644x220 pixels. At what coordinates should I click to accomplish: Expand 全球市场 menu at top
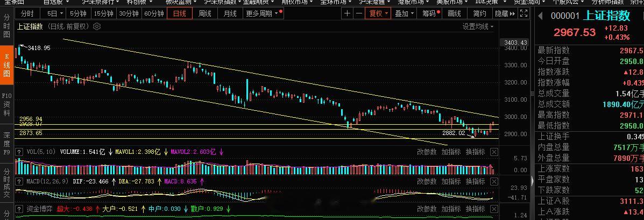click(336, 2)
